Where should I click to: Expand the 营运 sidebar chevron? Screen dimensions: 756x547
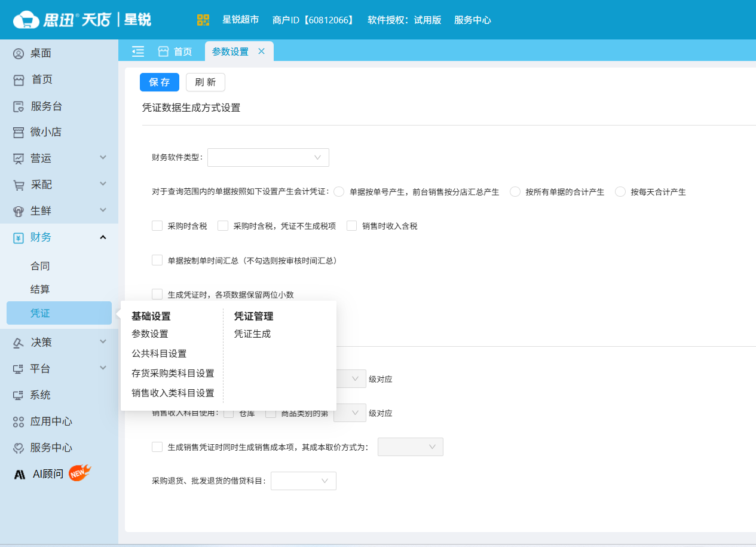tap(103, 157)
